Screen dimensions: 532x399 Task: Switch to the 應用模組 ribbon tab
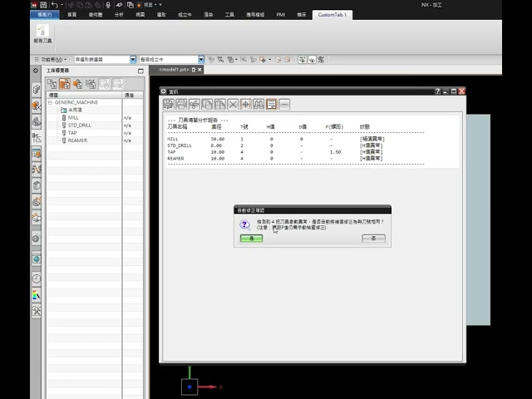[x=255, y=15]
